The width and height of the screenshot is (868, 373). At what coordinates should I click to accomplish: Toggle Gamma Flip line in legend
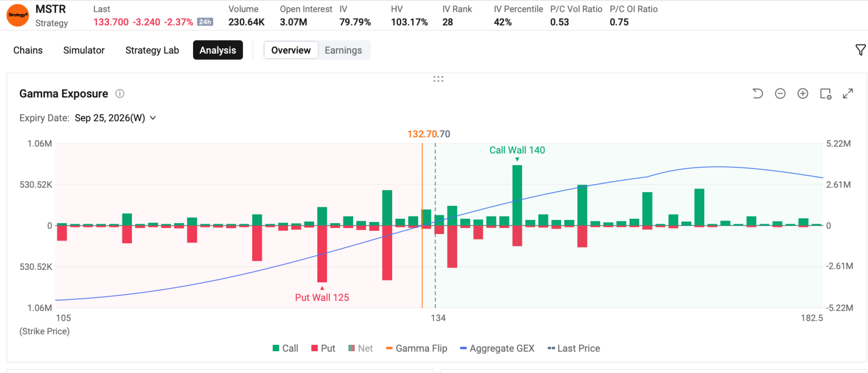point(417,349)
